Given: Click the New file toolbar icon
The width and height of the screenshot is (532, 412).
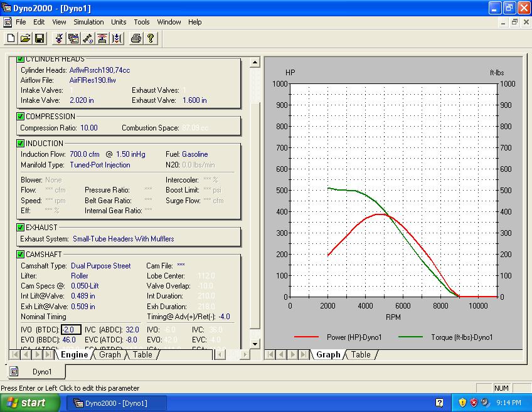Looking at the screenshot, I should coord(11,39).
